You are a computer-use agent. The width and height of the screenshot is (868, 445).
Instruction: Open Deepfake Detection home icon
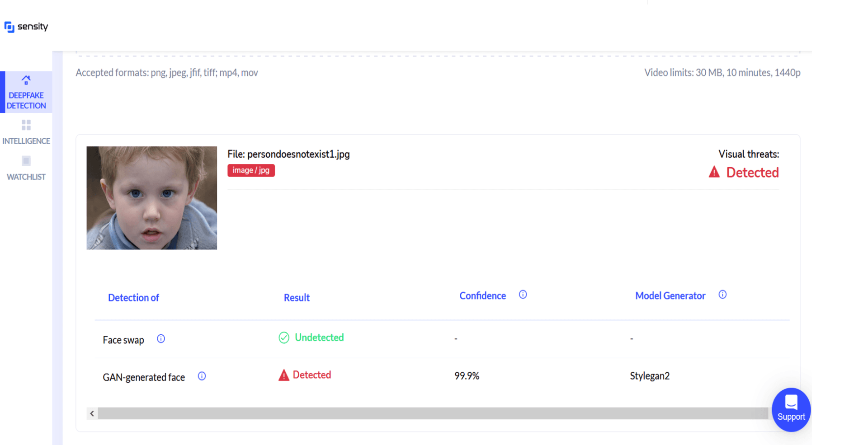click(x=26, y=80)
